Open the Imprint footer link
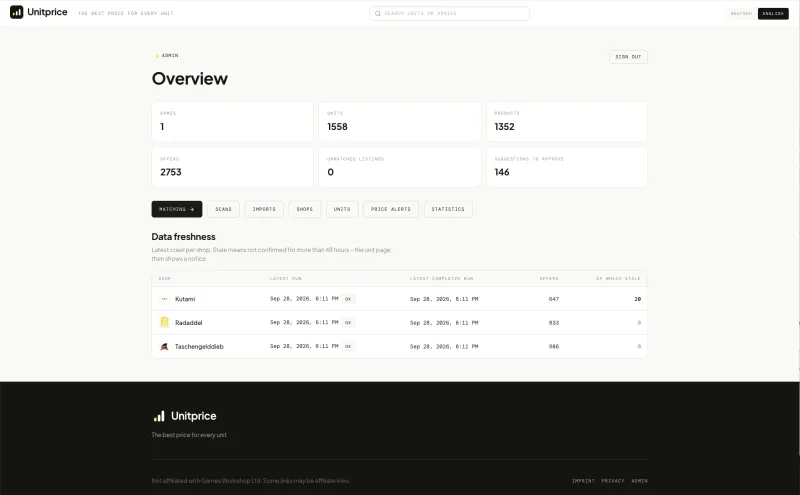Viewport: 800px width, 495px height. click(x=583, y=481)
